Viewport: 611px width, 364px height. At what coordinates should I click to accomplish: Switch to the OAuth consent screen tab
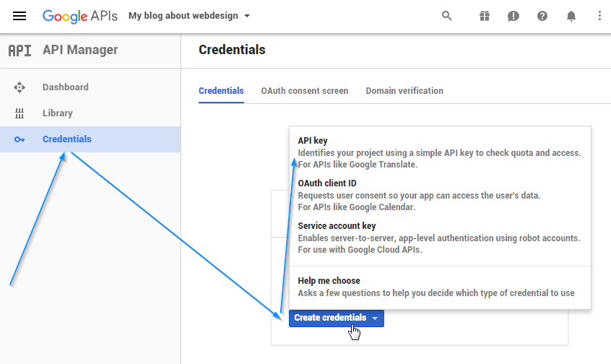pos(304,91)
